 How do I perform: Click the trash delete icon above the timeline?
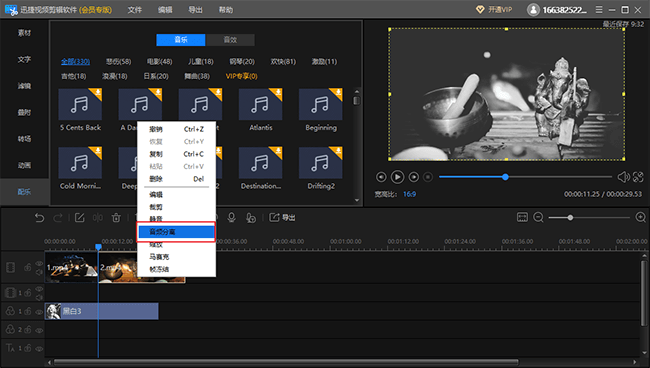116,218
